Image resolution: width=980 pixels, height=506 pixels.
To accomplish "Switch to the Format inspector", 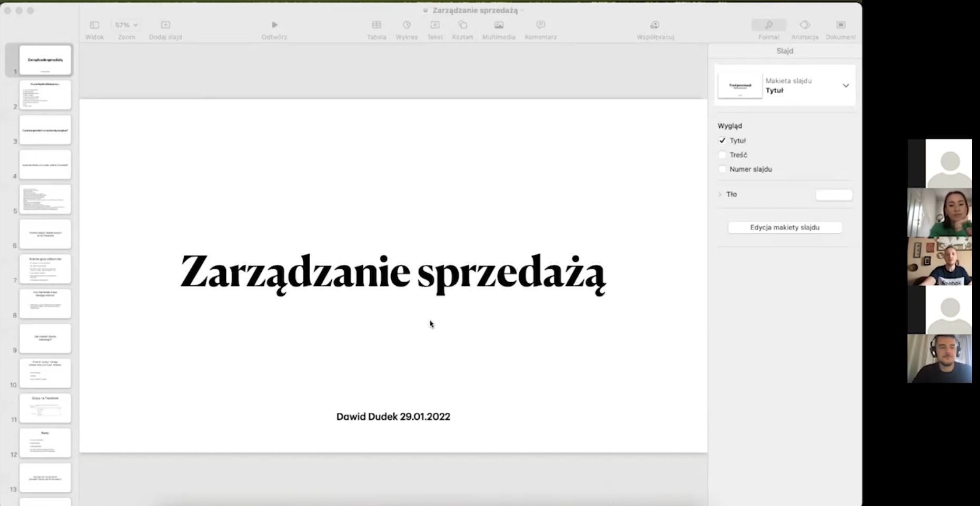I will pyautogui.click(x=769, y=30).
